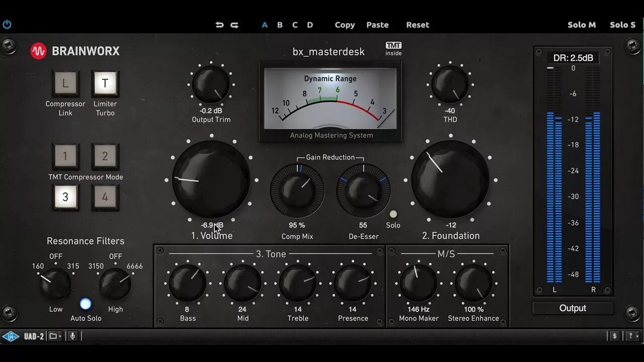Click the Output Trim knob

pos(211,84)
